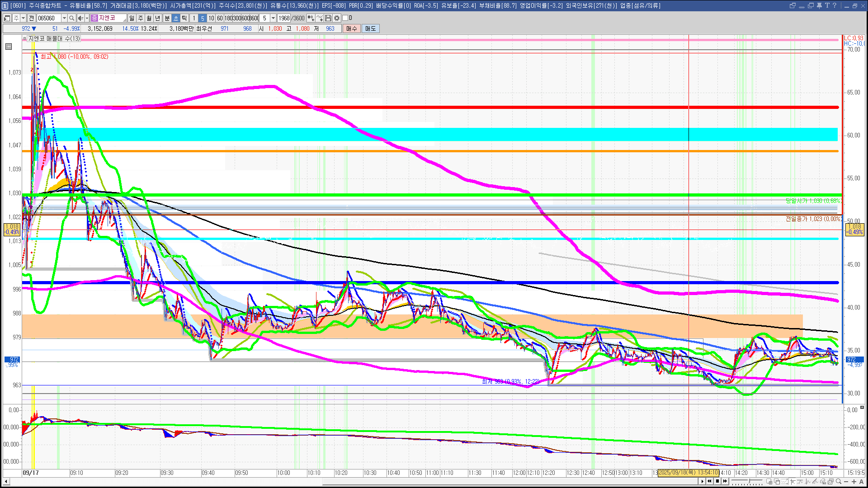Click the 매수 buy button

[x=351, y=28]
